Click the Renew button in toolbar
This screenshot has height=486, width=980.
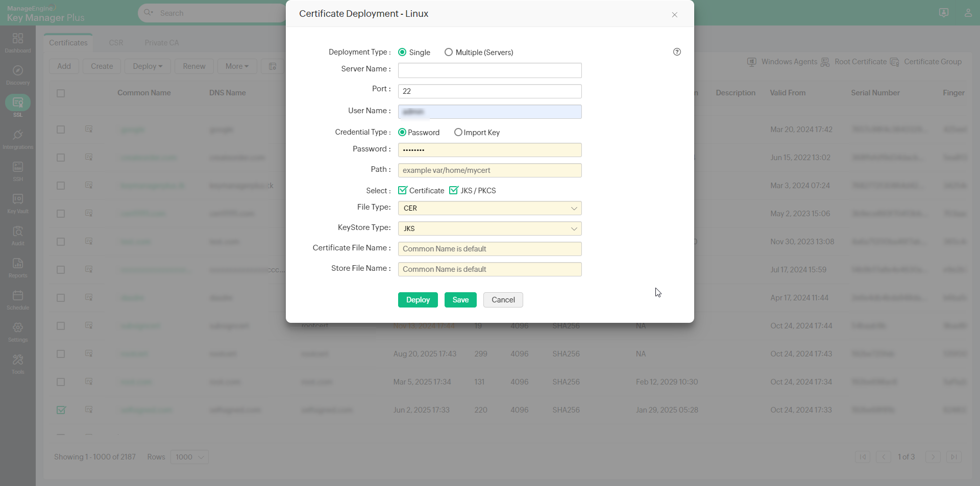click(x=194, y=66)
